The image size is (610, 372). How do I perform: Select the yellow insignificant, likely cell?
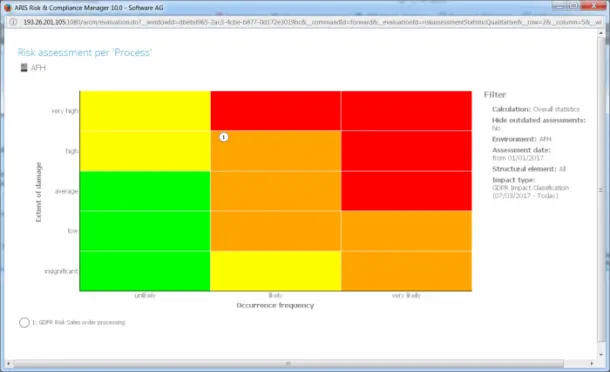point(276,271)
